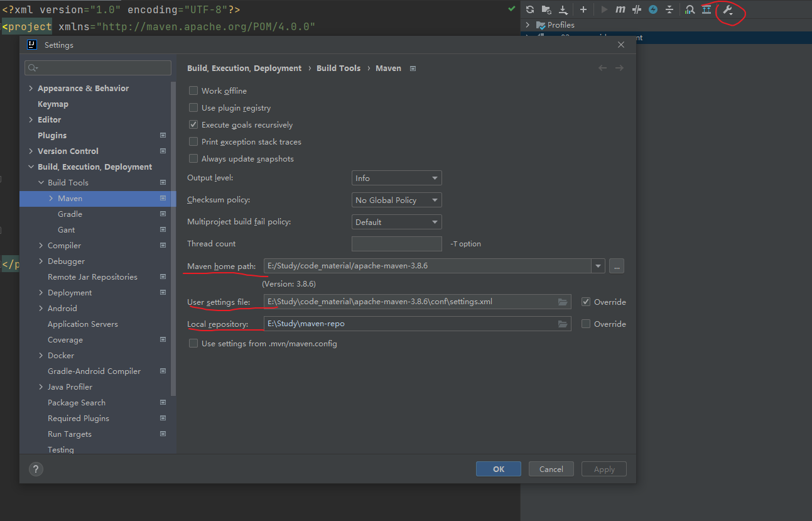
Task: Select Application Servers page
Action: [x=83, y=324]
